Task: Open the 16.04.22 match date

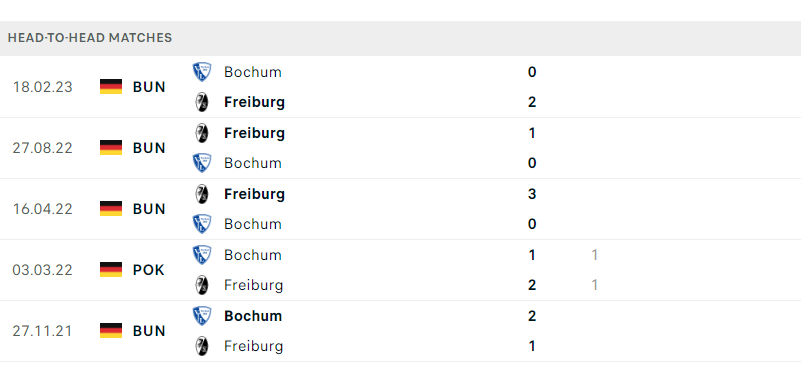Action: (x=42, y=209)
